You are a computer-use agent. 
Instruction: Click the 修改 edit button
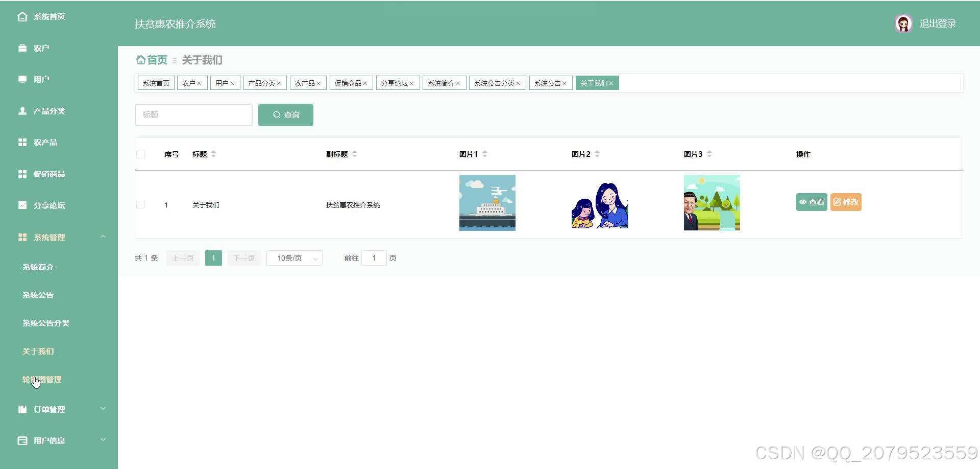[x=846, y=202]
